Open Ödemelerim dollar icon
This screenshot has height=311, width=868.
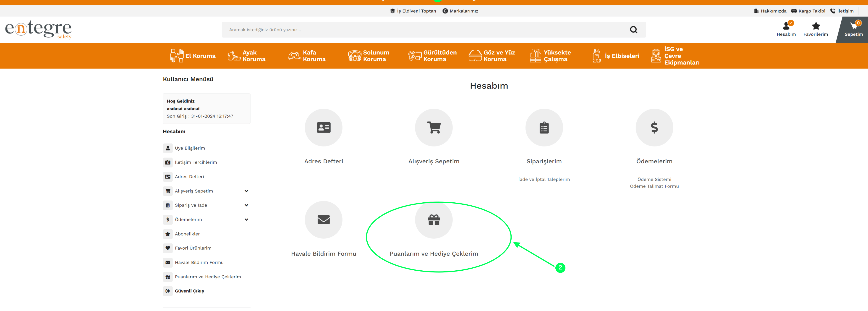654,128
